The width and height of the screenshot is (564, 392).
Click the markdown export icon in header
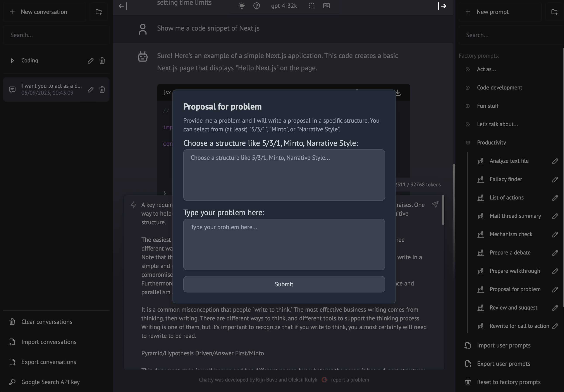click(x=326, y=6)
